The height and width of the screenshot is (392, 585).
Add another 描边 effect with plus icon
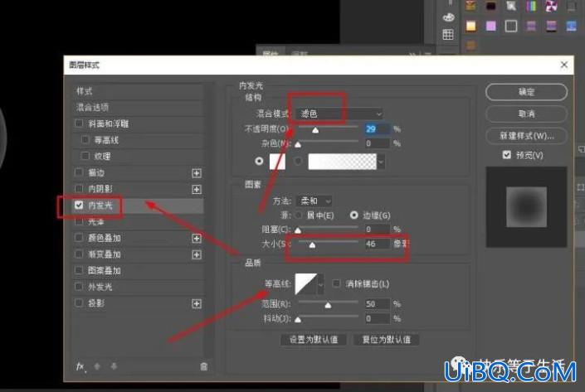(197, 173)
